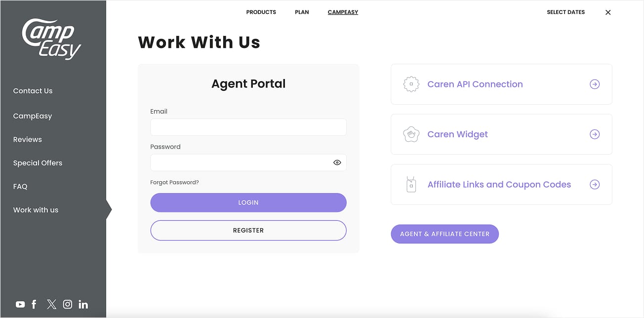The height and width of the screenshot is (318, 644).
Task: Toggle password visibility eye icon
Action: tap(337, 162)
